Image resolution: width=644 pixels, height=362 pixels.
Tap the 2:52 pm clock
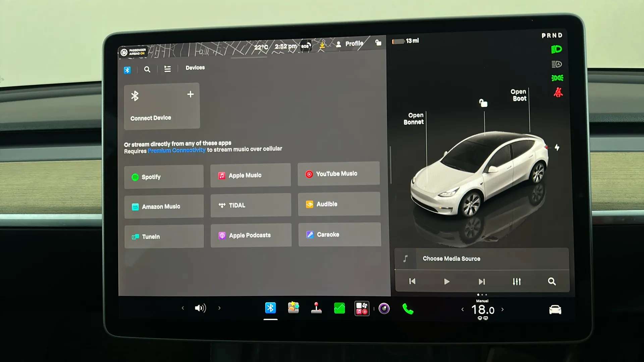pyautogui.click(x=286, y=46)
